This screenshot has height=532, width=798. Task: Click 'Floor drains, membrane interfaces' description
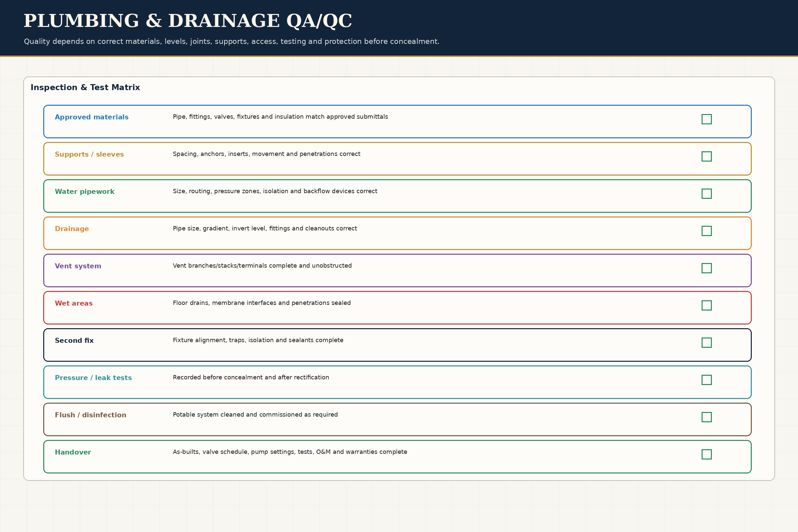(x=262, y=303)
